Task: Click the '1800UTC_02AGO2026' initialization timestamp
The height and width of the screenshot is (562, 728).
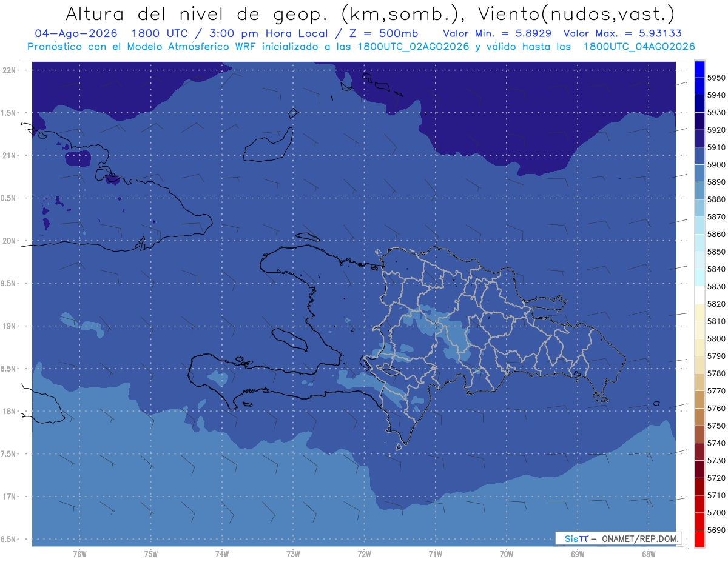Action: 413,47
